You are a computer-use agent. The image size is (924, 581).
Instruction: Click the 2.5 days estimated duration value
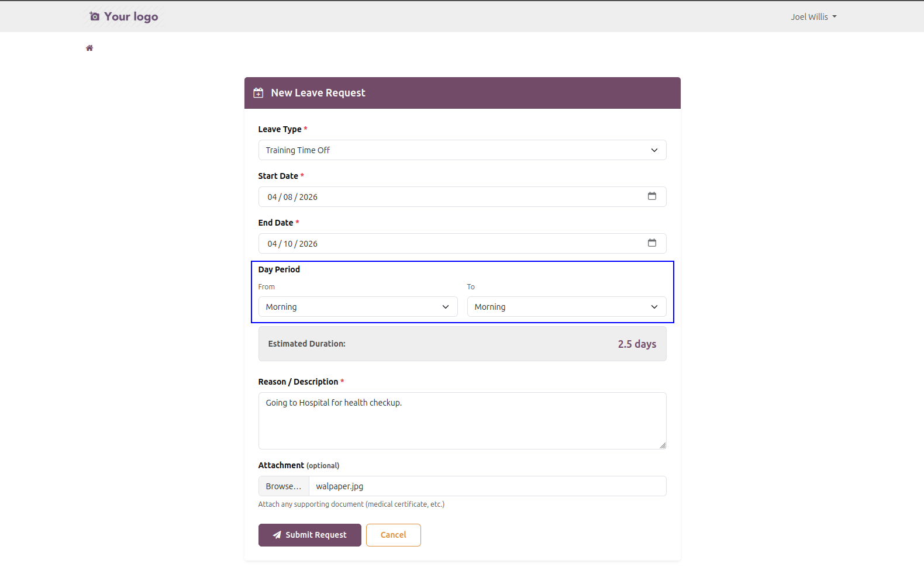637,344
